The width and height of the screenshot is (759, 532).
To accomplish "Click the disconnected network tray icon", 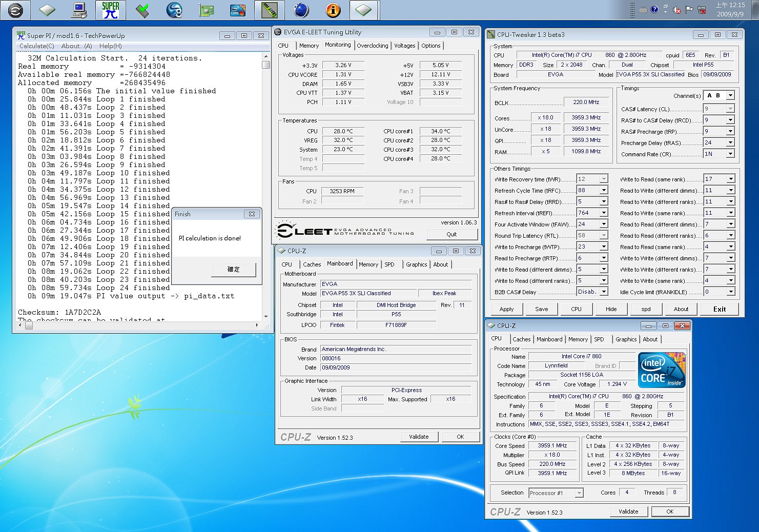I will [x=701, y=10].
